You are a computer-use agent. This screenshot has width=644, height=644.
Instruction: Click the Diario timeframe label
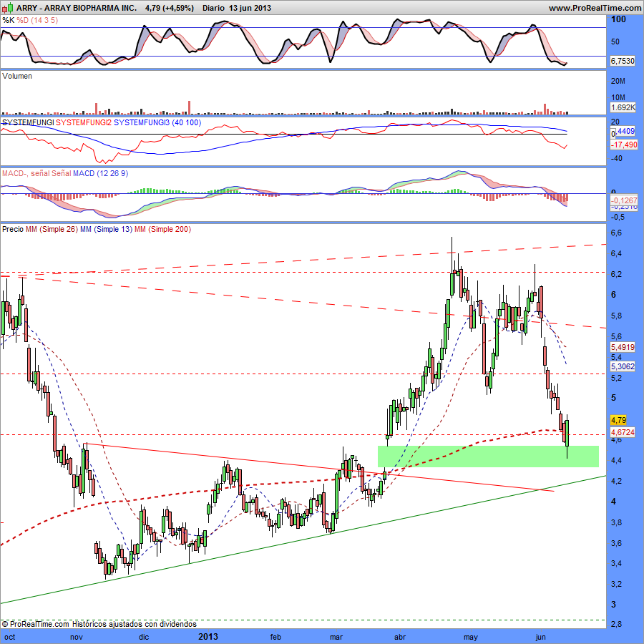[213, 8]
